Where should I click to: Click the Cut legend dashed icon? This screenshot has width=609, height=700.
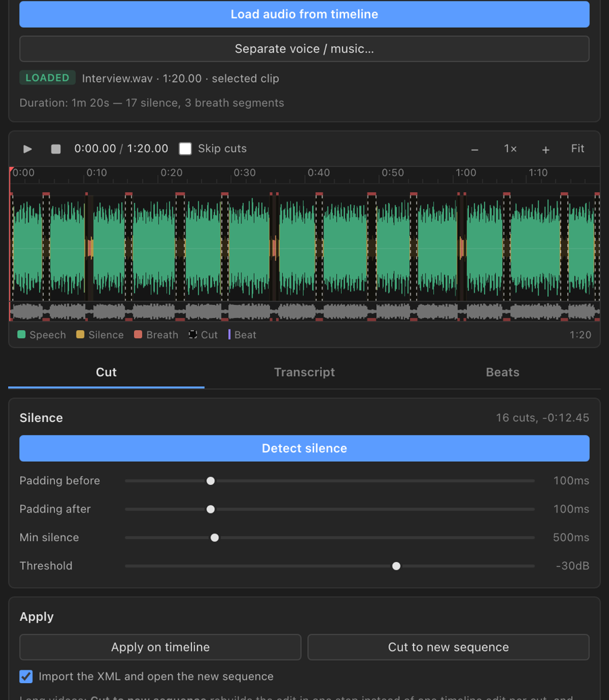(193, 334)
